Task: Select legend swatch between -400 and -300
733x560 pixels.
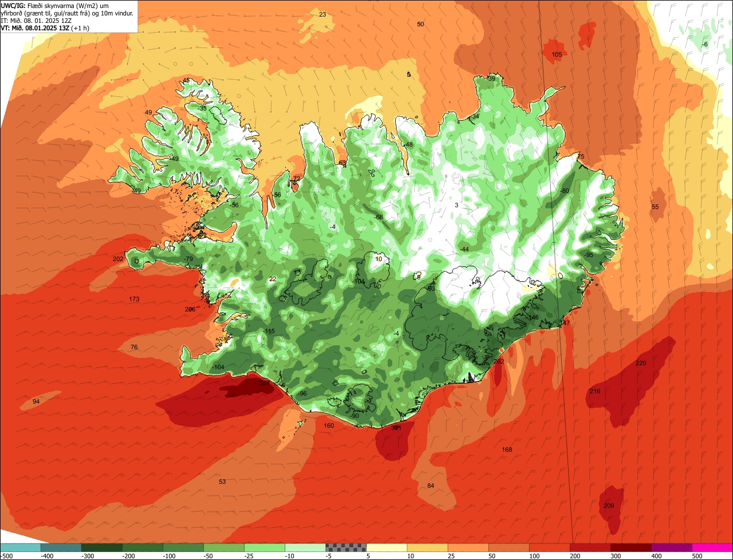Action: [61, 547]
